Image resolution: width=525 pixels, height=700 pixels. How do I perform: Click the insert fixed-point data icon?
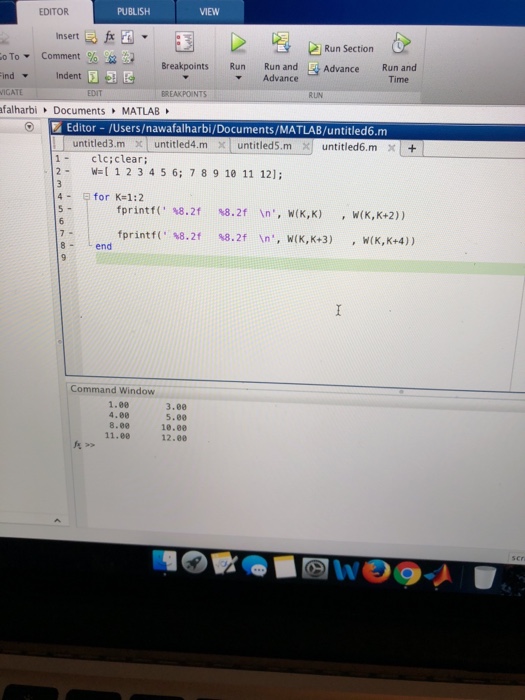pyautogui.click(x=127, y=37)
